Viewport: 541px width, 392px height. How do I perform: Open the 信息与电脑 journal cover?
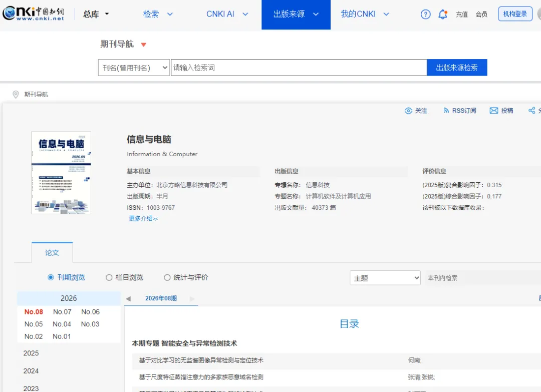click(61, 173)
